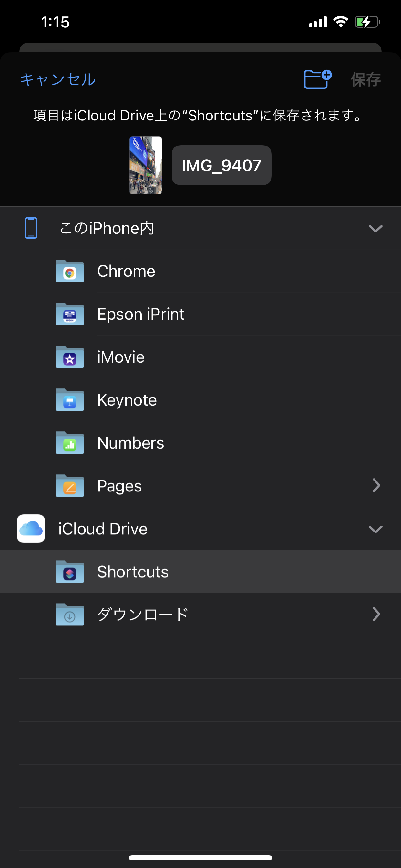401x868 pixels.
Task: Tap the IMG_9407 photo thumbnail
Action: click(146, 165)
